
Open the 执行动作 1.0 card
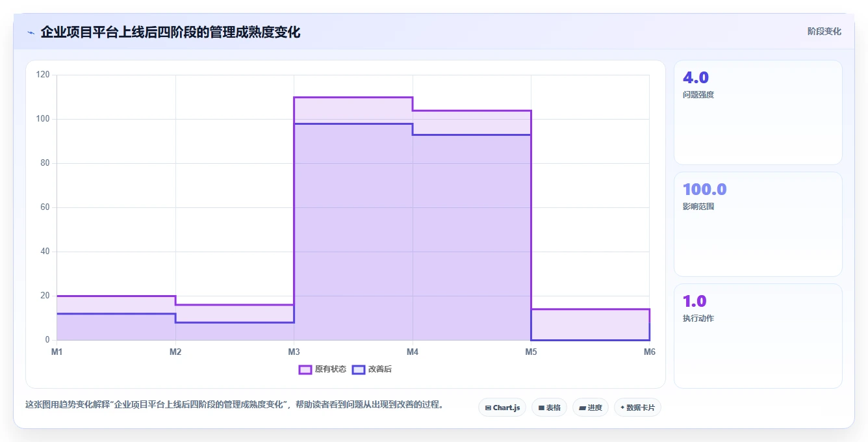(758, 336)
